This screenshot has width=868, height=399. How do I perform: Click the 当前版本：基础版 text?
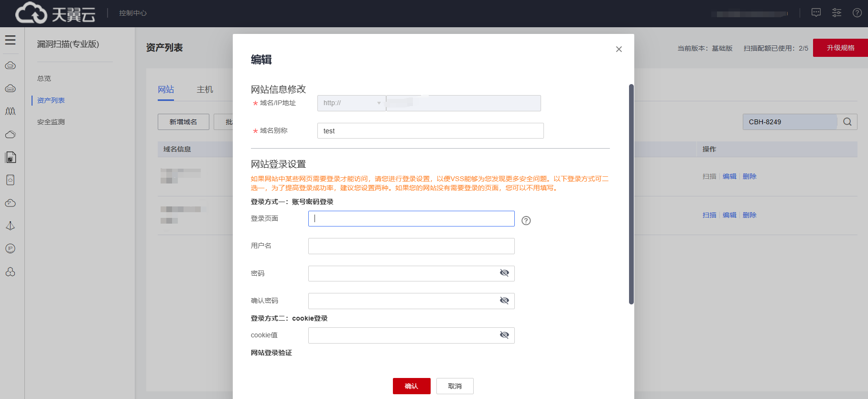tap(705, 48)
